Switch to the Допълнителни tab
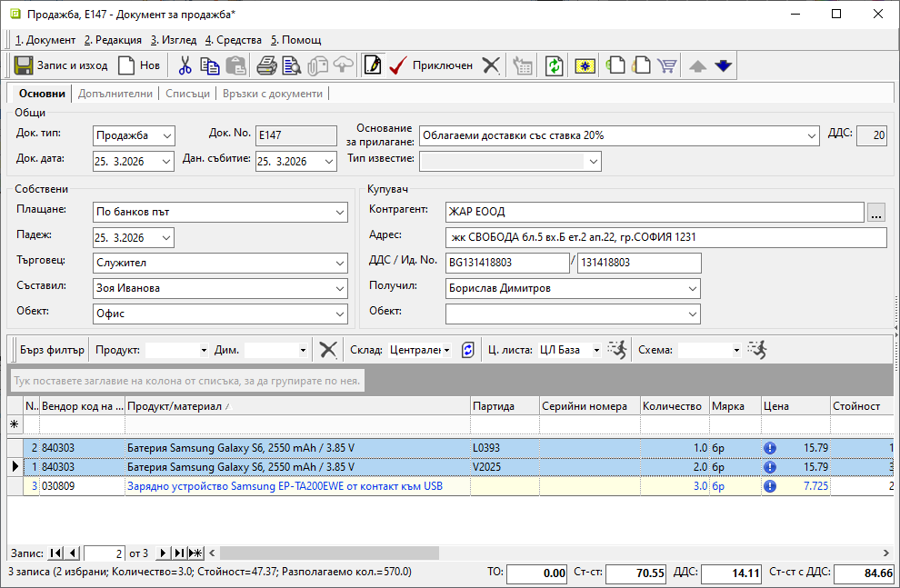The width and height of the screenshot is (900, 588). 115,94
